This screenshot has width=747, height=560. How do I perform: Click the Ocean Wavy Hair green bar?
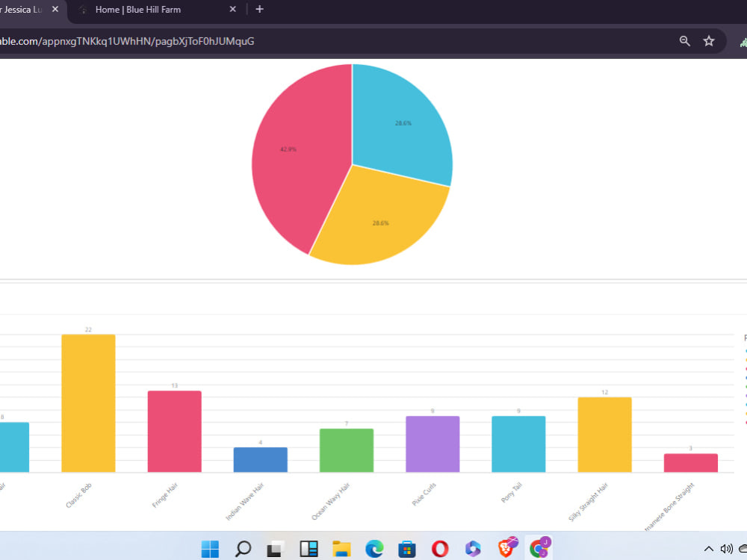pyautogui.click(x=347, y=450)
